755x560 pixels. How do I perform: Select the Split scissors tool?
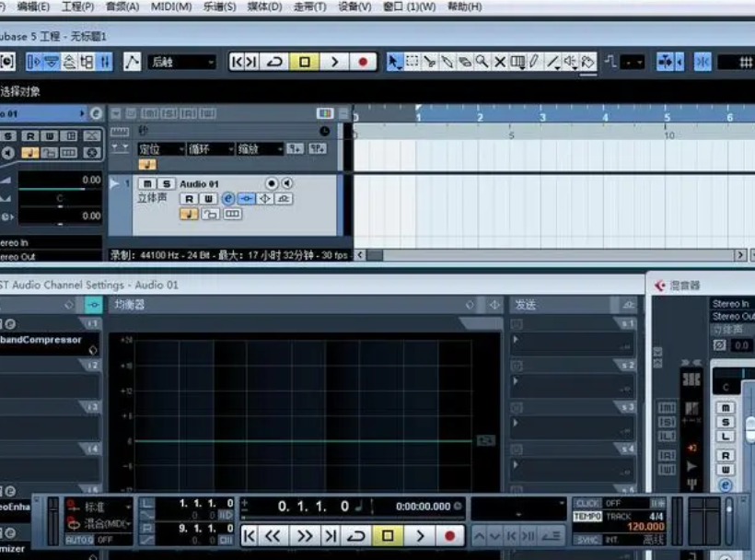(429, 62)
